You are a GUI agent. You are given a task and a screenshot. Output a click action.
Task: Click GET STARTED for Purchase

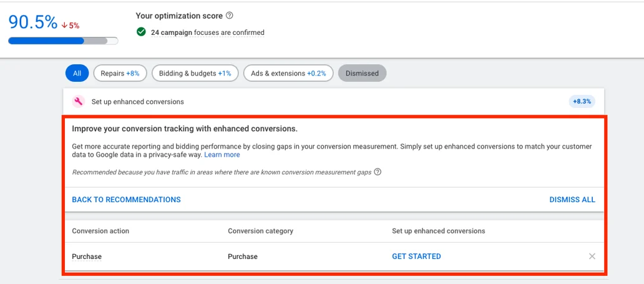tap(416, 257)
